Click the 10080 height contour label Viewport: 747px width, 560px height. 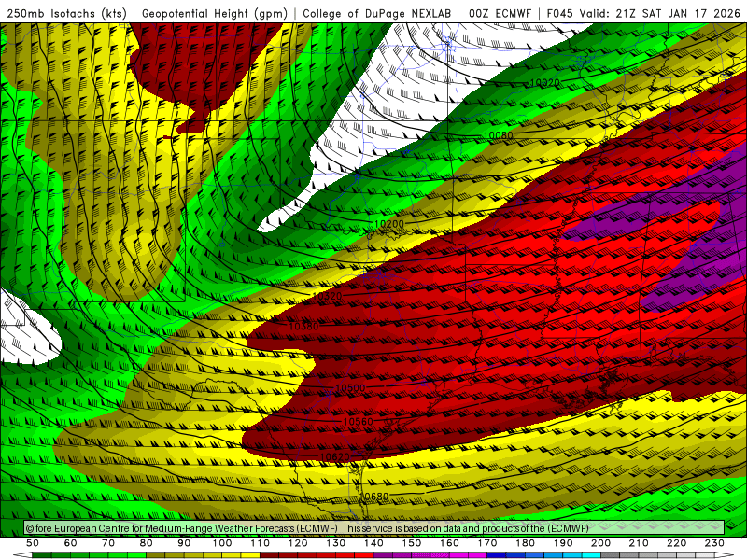pos(498,135)
